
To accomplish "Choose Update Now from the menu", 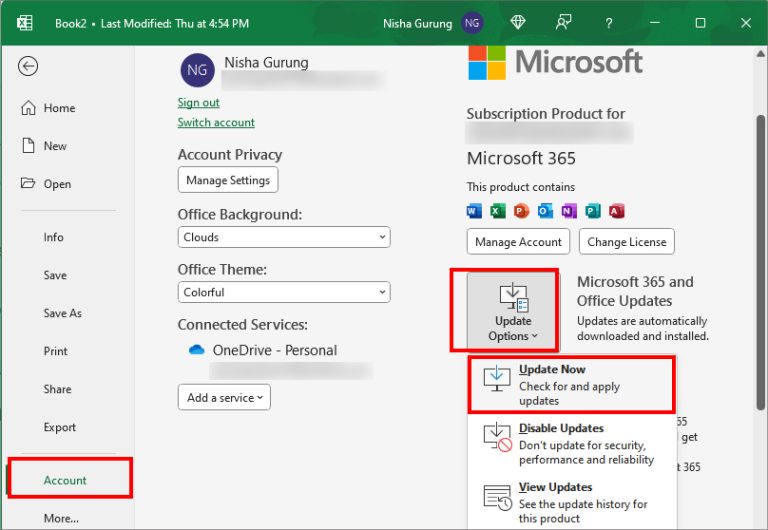I will [x=572, y=385].
